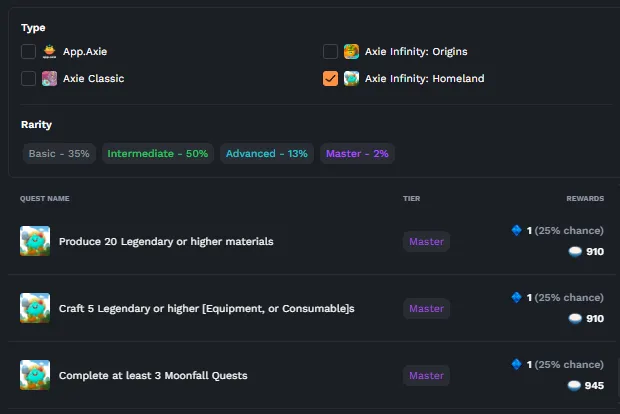This screenshot has height=414, width=620.
Task: Open the Craft 5 Legendary quest thumbnail
Action: pyautogui.click(x=35, y=308)
